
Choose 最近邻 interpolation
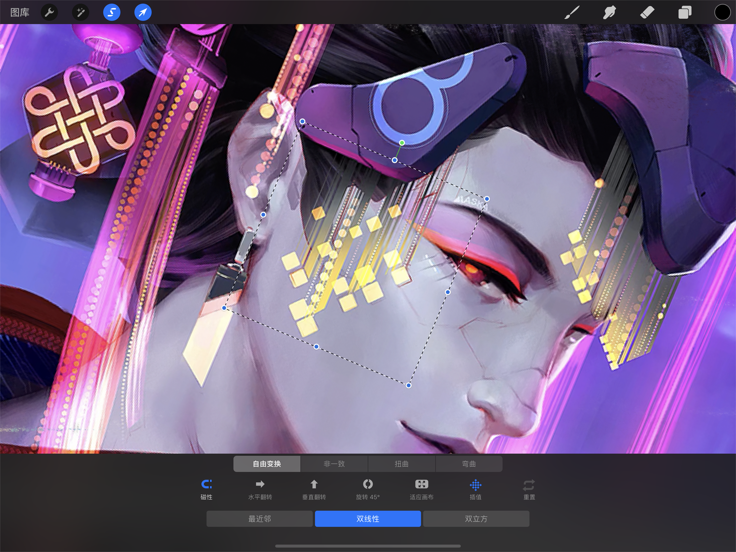260,519
